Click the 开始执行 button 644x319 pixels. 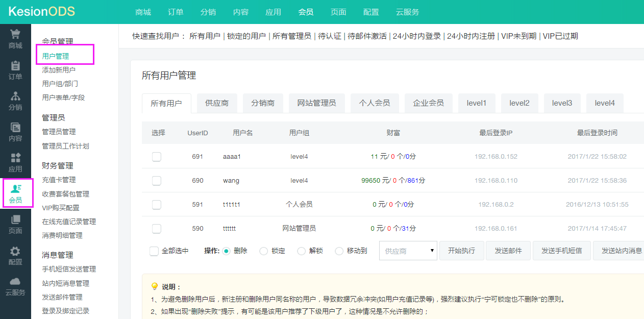pos(461,251)
